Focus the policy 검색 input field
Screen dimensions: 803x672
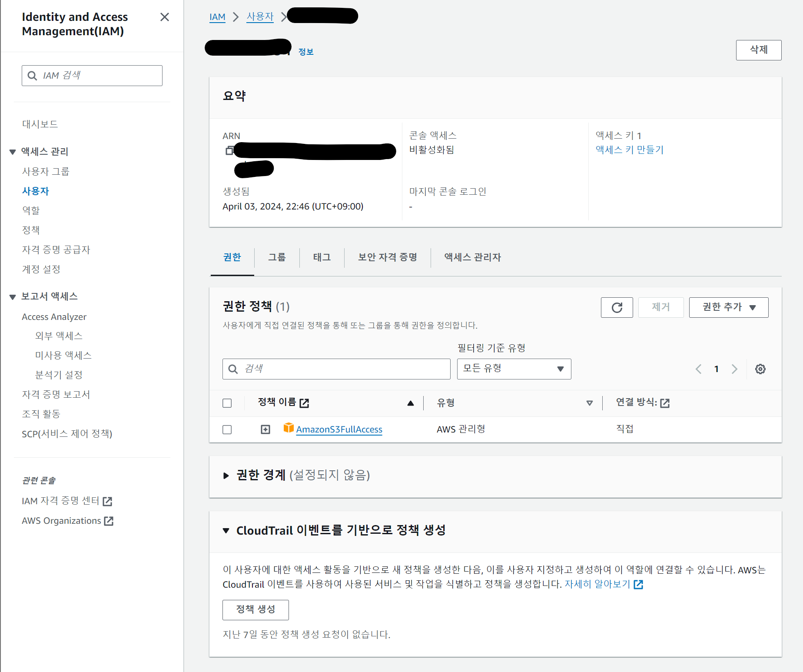(x=336, y=369)
